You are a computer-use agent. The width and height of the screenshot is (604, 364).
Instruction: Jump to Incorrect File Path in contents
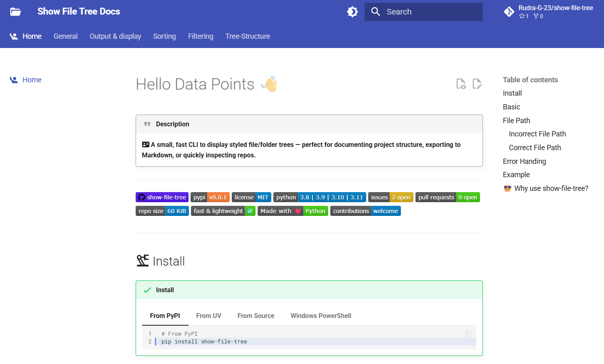pos(537,134)
